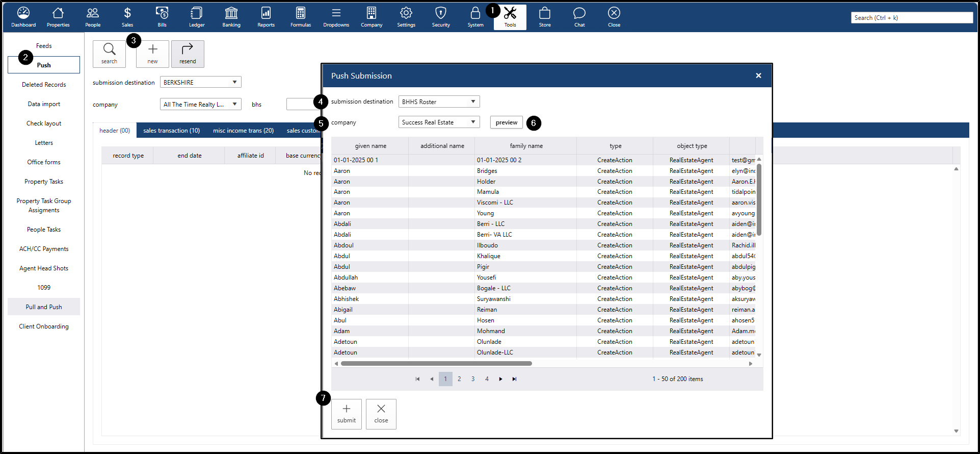
Task: Click the Search (Ctrl + k) field
Action: 911,18
